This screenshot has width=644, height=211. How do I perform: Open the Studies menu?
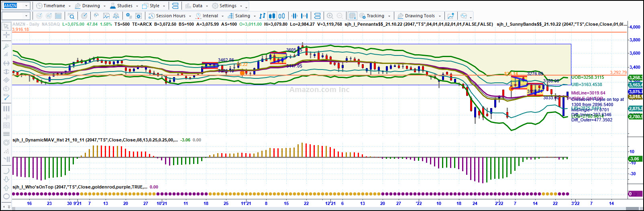coord(121,6)
